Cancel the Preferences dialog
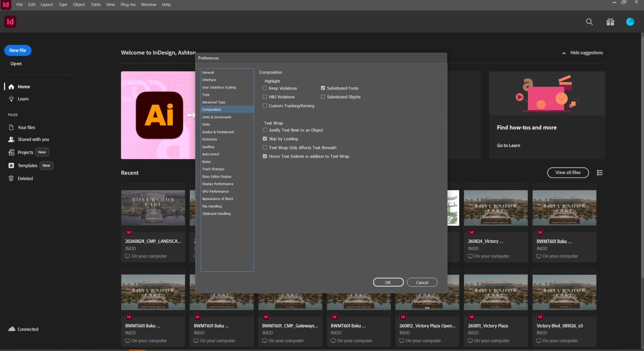The image size is (644, 351). click(422, 282)
